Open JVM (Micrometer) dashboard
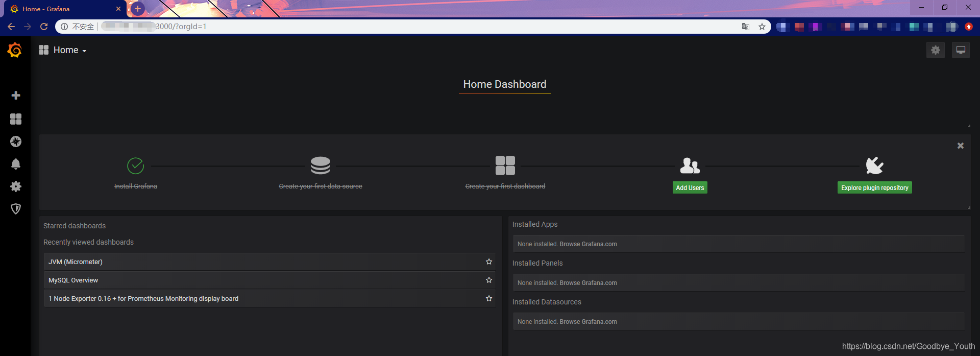980x356 pixels. [x=270, y=262]
